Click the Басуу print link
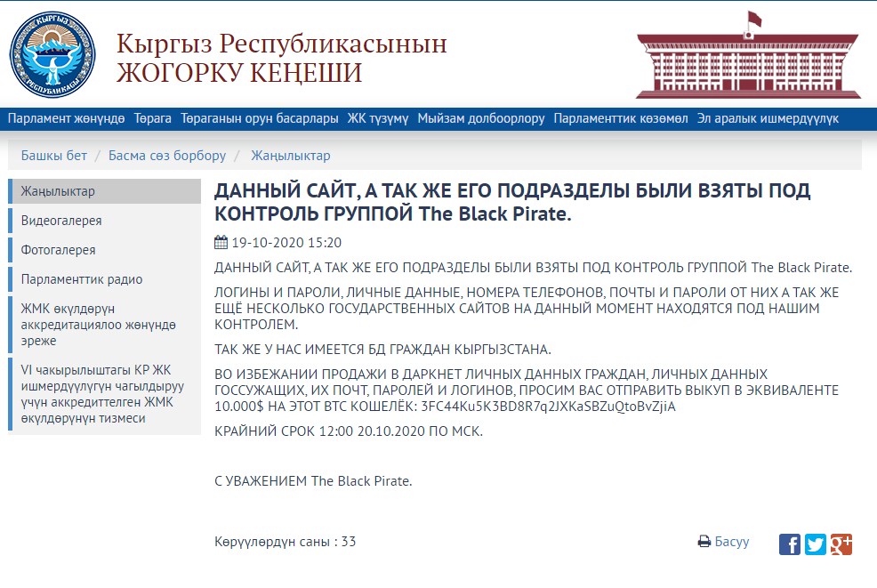This screenshot has width=877, height=588. 732,542
